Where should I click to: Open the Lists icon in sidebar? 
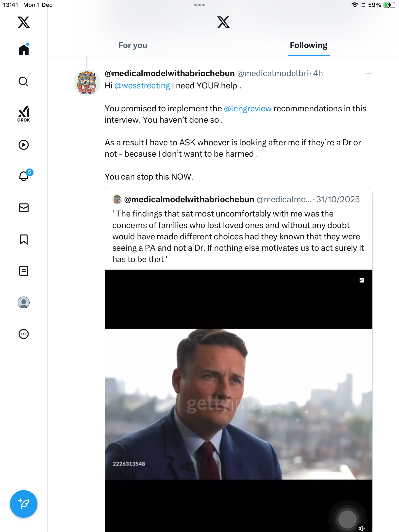24,271
